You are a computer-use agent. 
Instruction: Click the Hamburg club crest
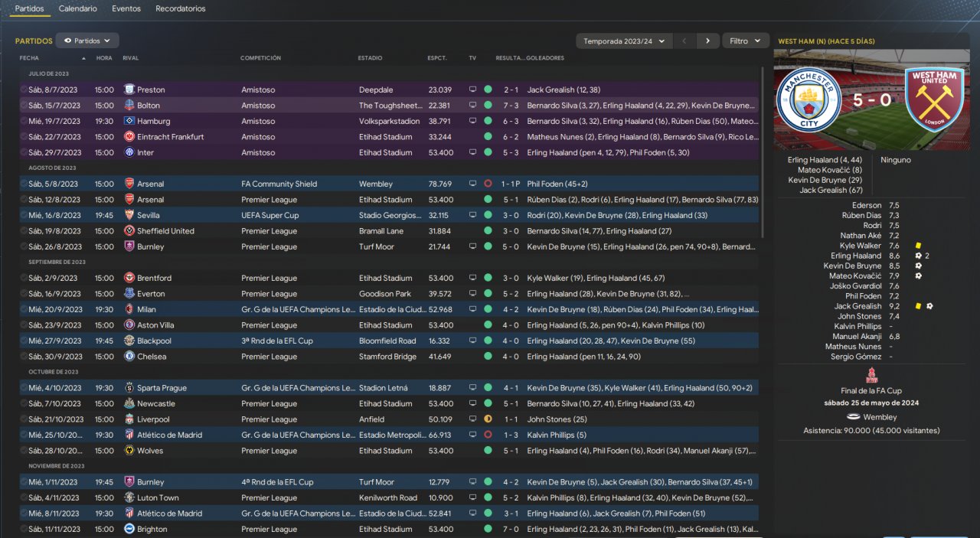coord(129,121)
